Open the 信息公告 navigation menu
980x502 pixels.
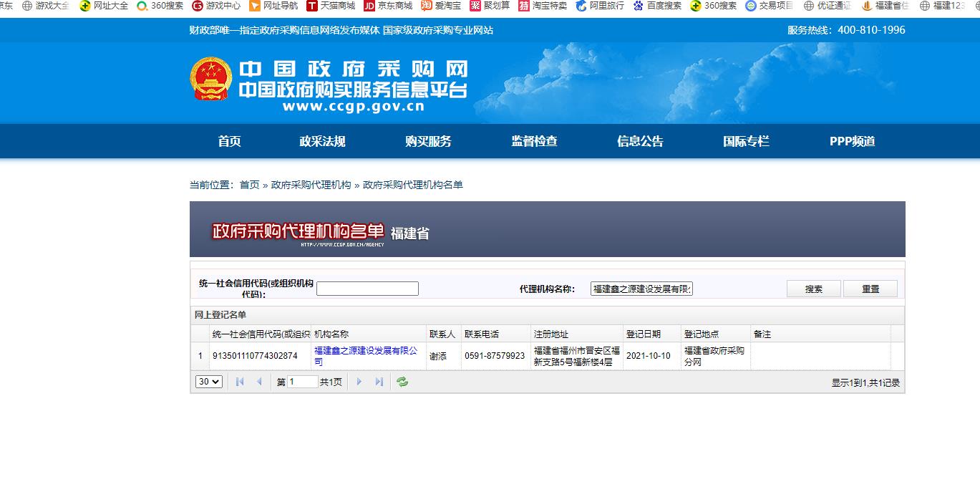[x=640, y=141]
